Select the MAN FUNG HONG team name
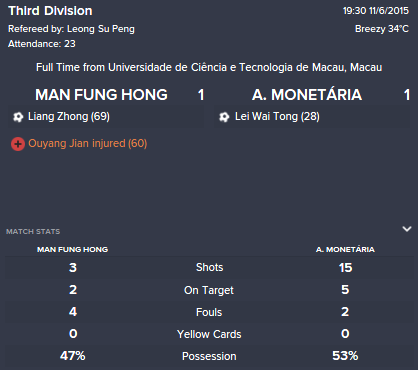The width and height of the screenshot is (418, 370). pos(101,95)
